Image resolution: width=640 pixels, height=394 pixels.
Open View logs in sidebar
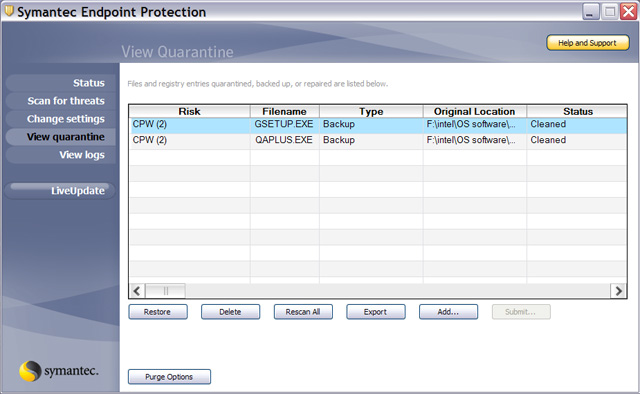coord(61,155)
